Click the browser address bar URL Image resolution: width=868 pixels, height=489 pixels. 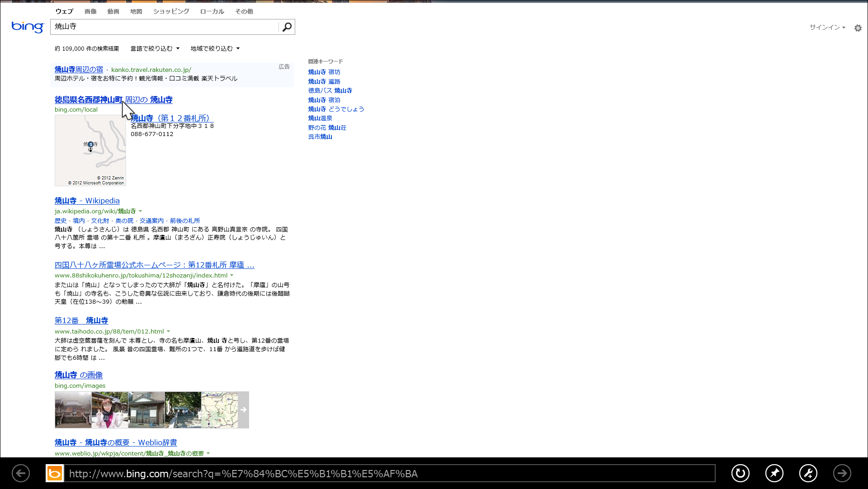(x=390, y=474)
